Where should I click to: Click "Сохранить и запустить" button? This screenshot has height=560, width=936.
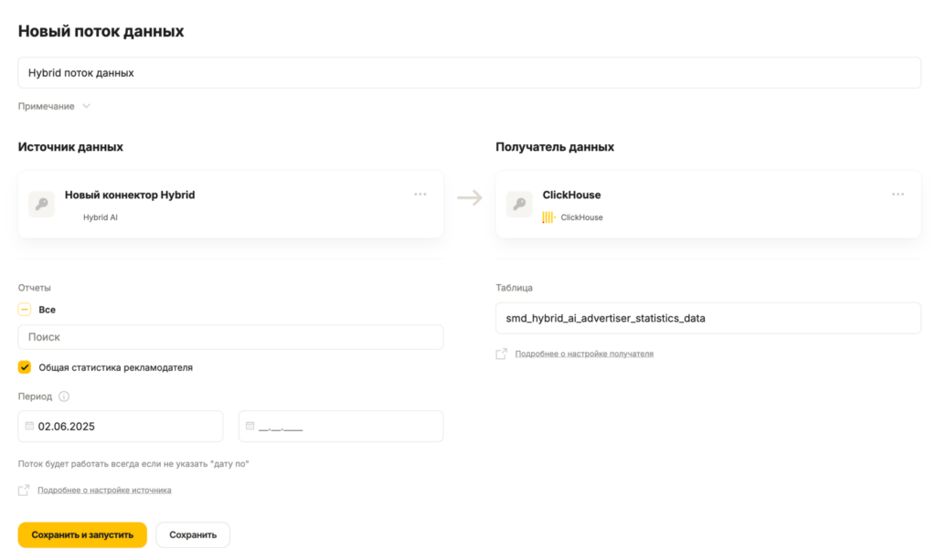(82, 535)
